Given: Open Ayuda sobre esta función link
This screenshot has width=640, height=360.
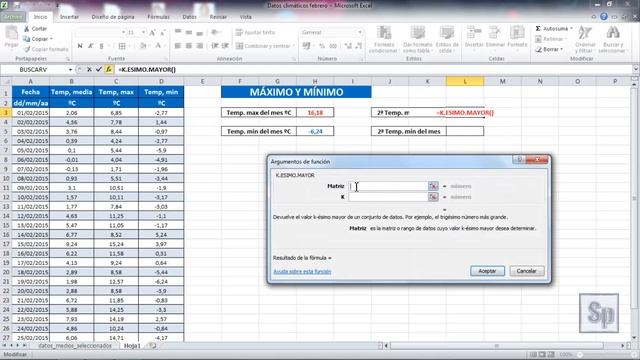Looking at the screenshot, I should point(302,271).
